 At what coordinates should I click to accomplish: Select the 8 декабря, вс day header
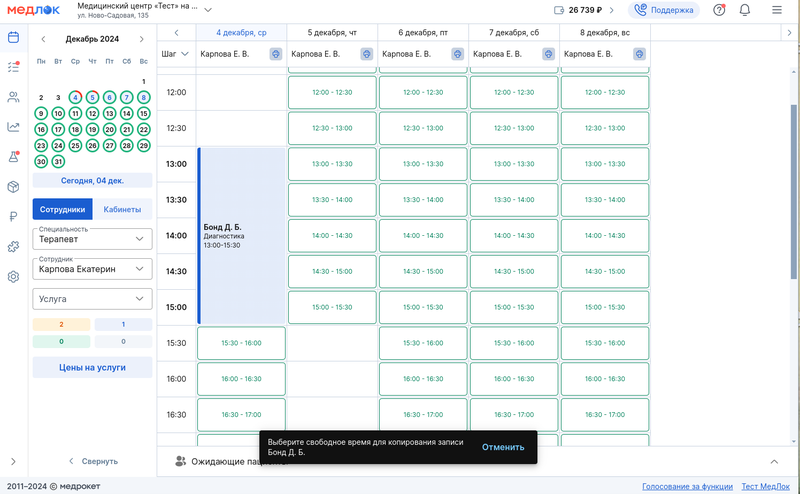[605, 33]
